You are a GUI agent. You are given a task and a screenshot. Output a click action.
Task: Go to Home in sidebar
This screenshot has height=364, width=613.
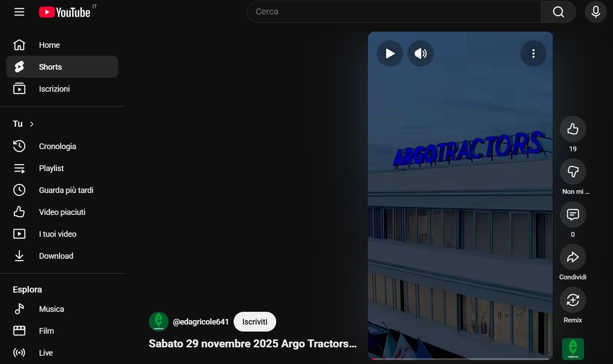62,45
